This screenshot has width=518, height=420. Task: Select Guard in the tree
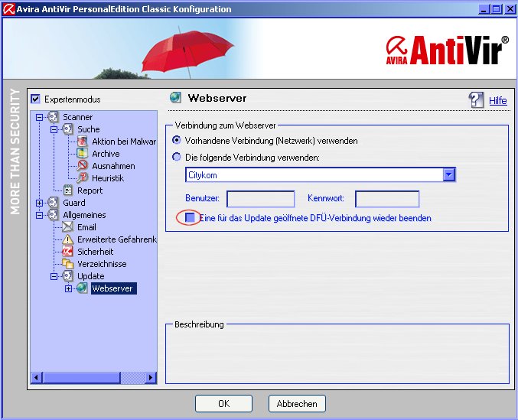(74, 203)
